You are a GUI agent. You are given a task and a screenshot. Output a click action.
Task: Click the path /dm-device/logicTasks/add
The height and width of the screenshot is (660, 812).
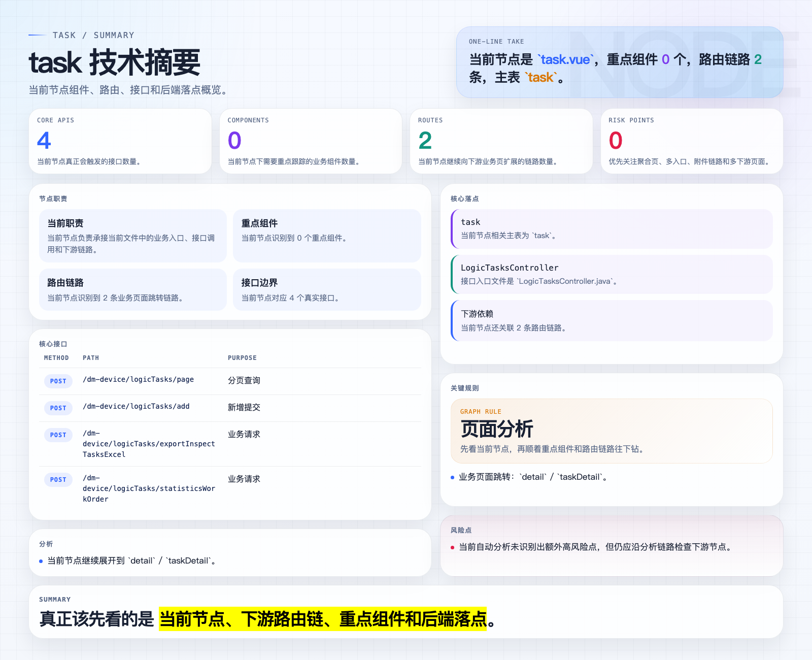click(x=136, y=406)
